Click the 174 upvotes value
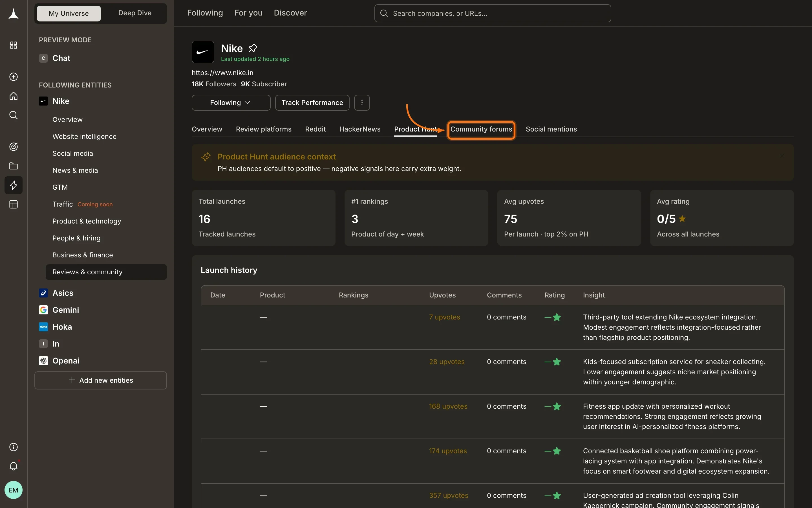This screenshot has height=508, width=812. click(448, 451)
